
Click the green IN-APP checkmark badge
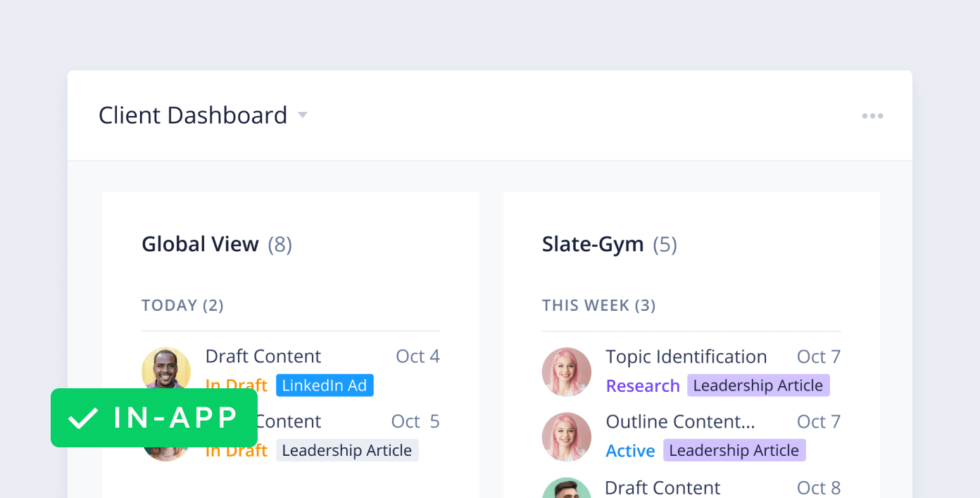pyautogui.click(x=154, y=418)
